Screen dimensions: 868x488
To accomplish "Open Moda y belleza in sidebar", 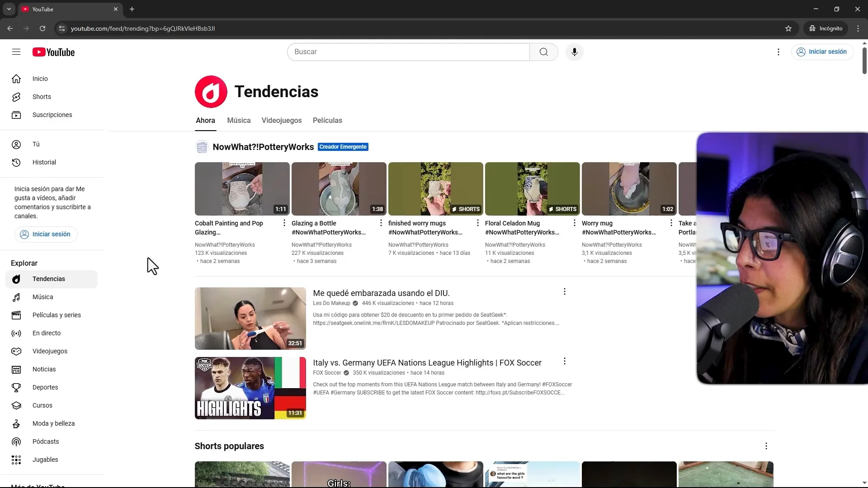I will [52, 423].
